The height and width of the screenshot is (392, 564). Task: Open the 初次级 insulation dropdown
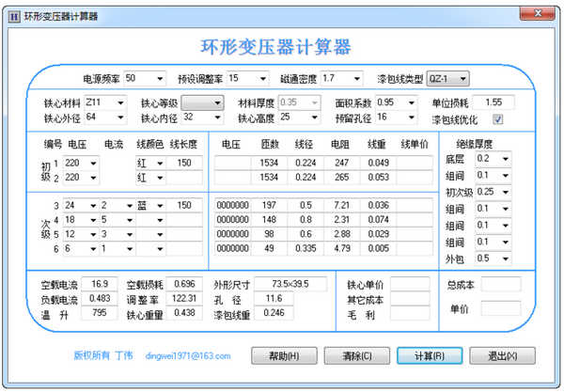[506, 192]
